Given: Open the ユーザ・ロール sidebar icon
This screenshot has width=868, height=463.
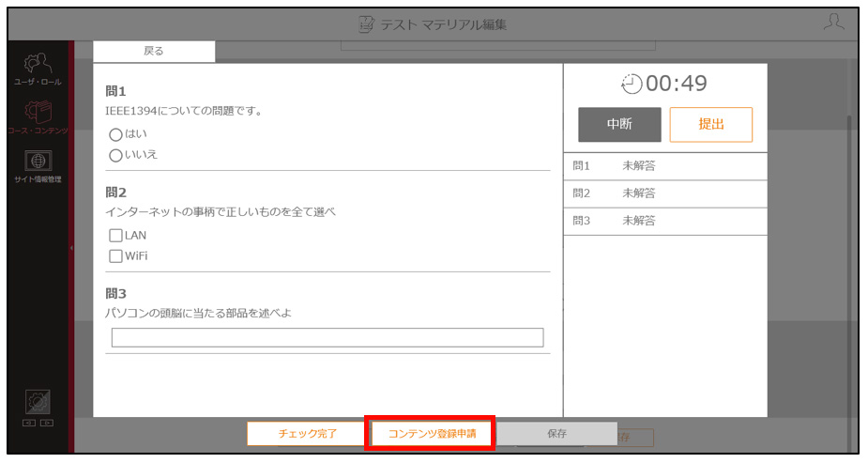Looking at the screenshot, I should coord(38,69).
